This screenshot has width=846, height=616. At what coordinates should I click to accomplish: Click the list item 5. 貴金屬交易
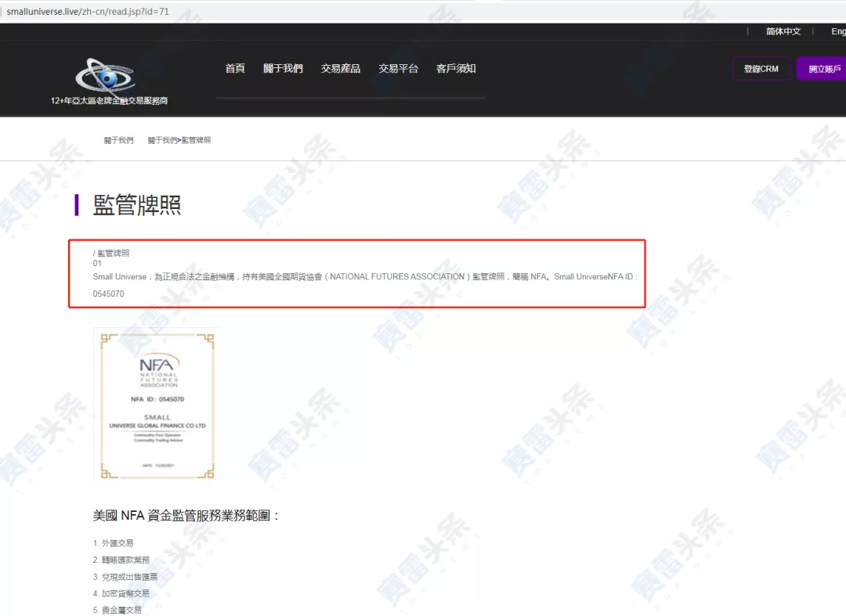point(117,610)
